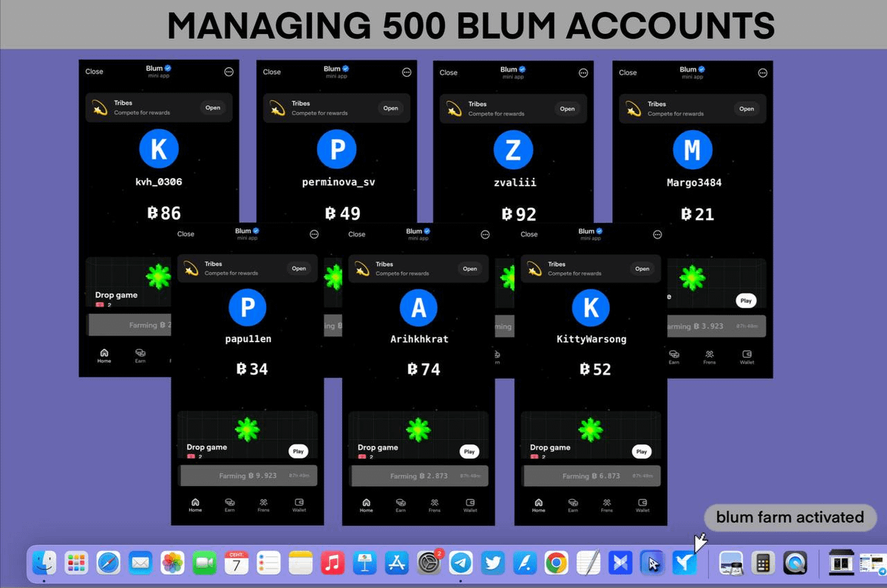Open Finder from the dock
Viewport: 887px width, 588px height.
44,564
